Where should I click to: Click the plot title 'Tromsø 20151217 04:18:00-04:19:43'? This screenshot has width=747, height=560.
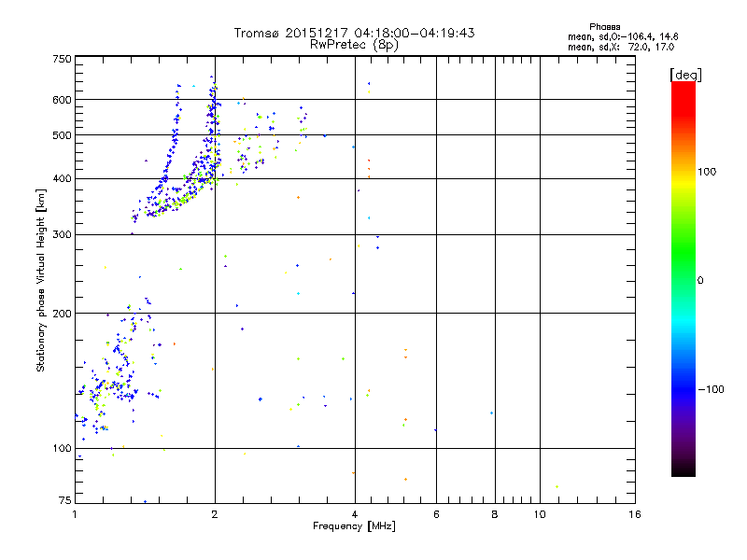(354, 33)
